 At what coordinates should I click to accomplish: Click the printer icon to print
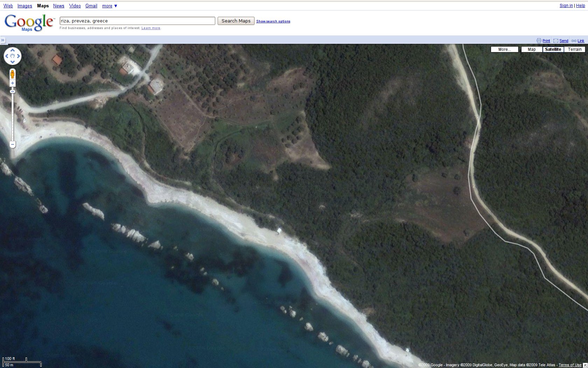(539, 41)
